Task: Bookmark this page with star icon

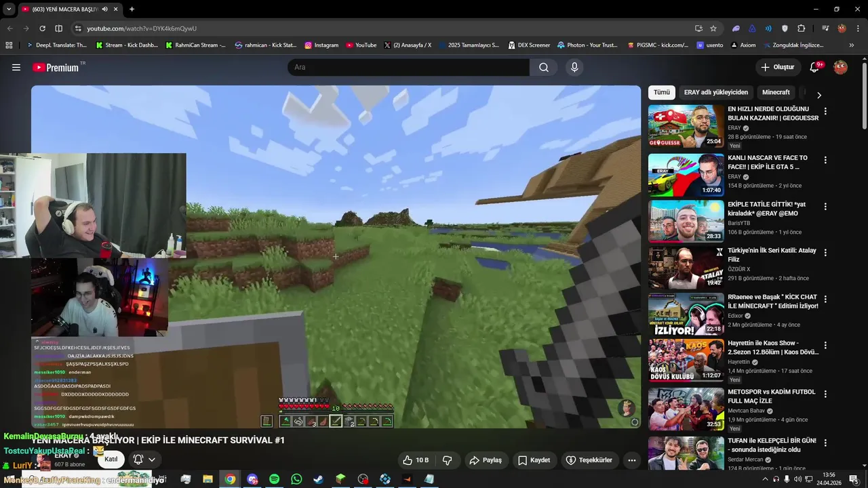Action: pyautogui.click(x=713, y=28)
